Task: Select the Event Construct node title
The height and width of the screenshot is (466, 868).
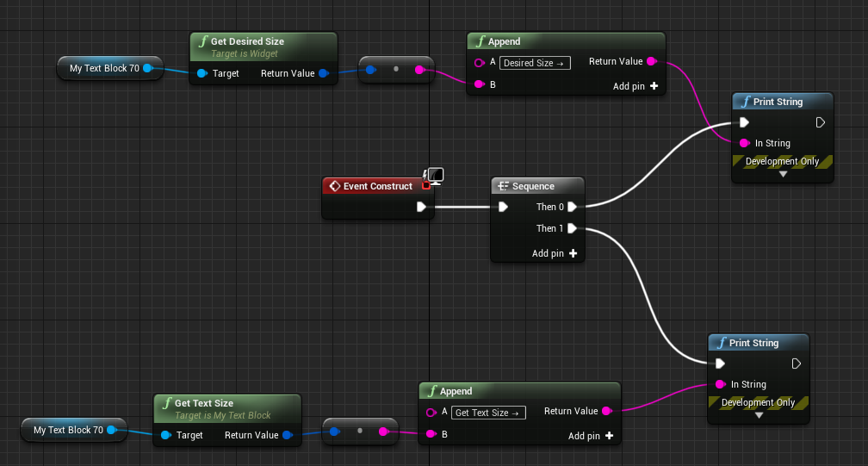Action: [x=377, y=186]
